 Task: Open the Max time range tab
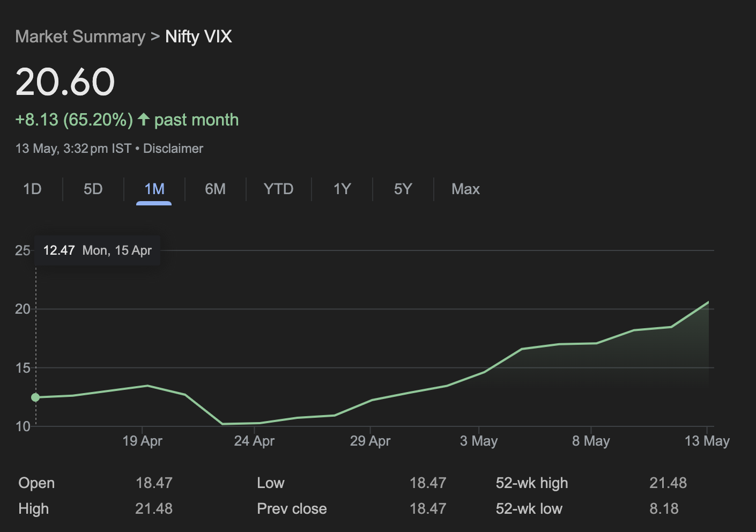point(465,189)
